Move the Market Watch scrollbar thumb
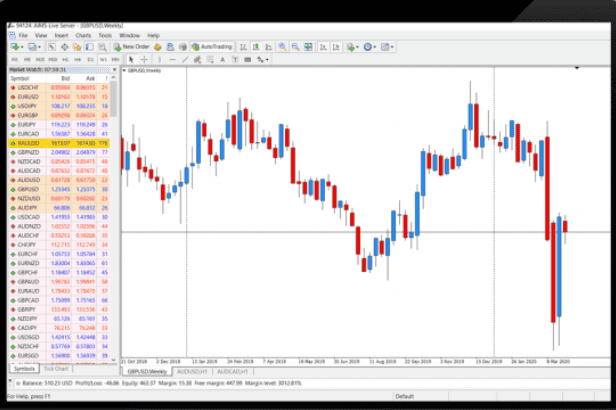 pyautogui.click(x=114, y=99)
